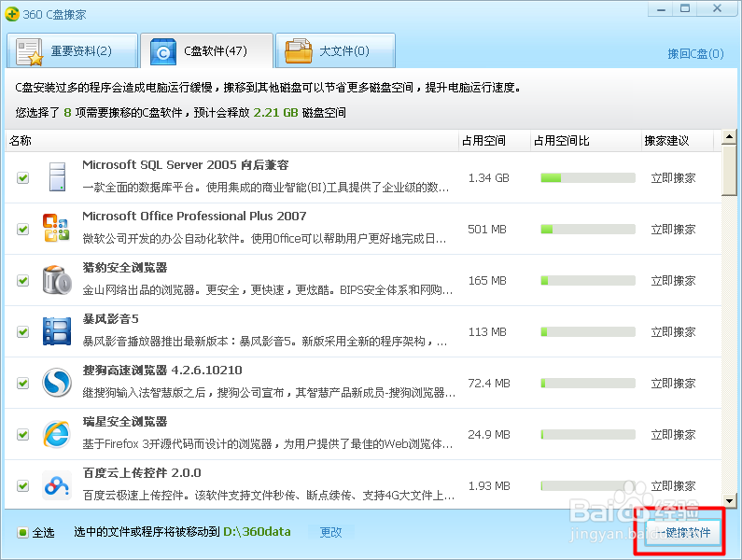Toggle the 猎豹安全浏览器 checkbox
The height and width of the screenshot is (560, 742).
tap(22, 280)
